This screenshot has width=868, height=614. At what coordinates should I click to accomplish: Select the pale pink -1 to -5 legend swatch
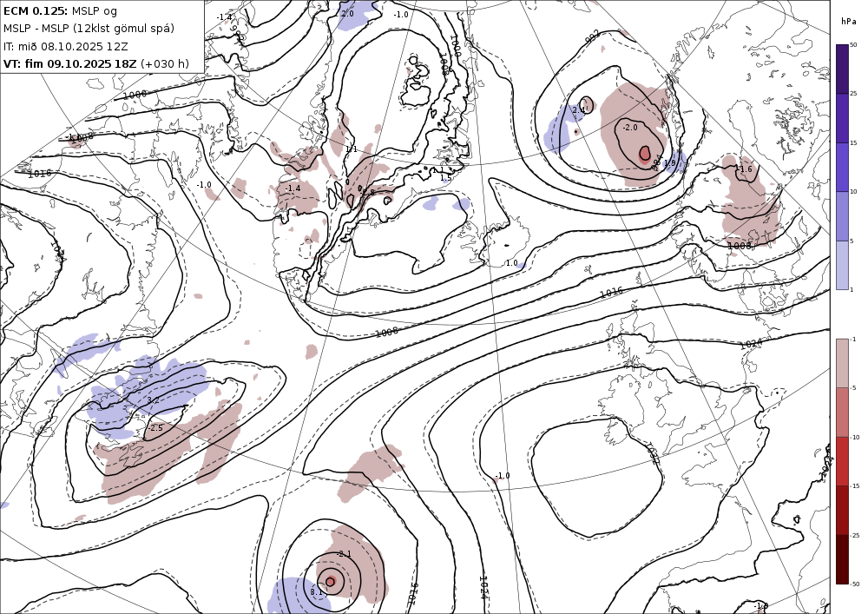pyautogui.click(x=841, y=363)
